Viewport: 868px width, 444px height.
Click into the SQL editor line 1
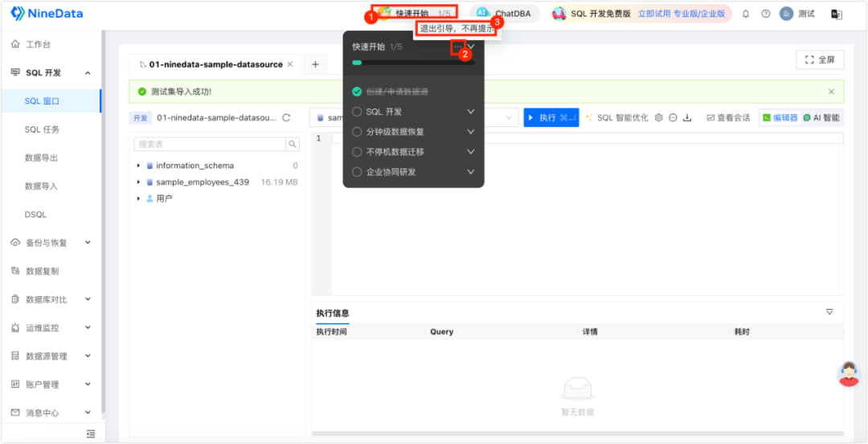588,138
